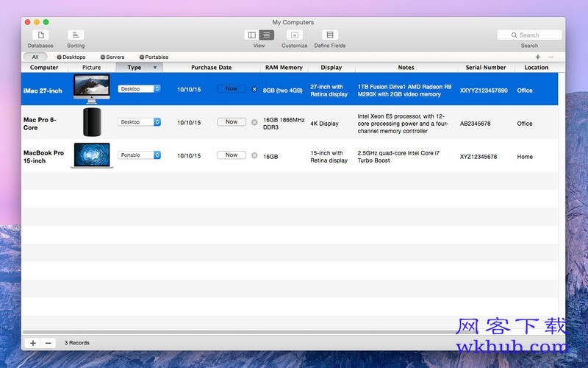The image size is (588, 368).
Task: Select the Desktops smart filter
Action: tap(71, 57)
